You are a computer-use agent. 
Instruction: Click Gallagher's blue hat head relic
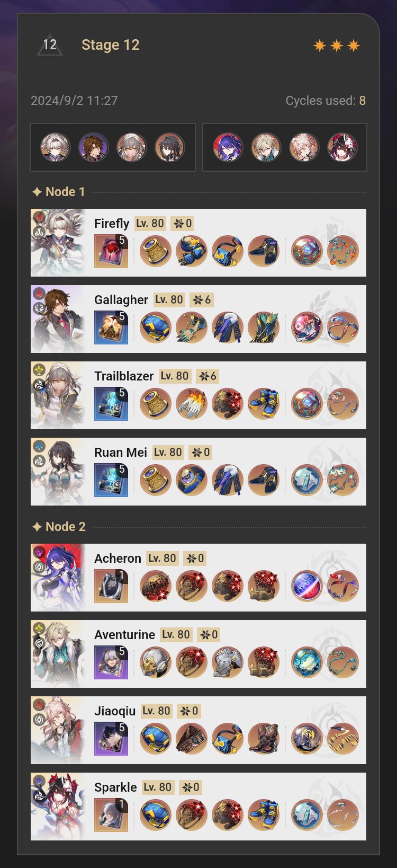point(156,327)
